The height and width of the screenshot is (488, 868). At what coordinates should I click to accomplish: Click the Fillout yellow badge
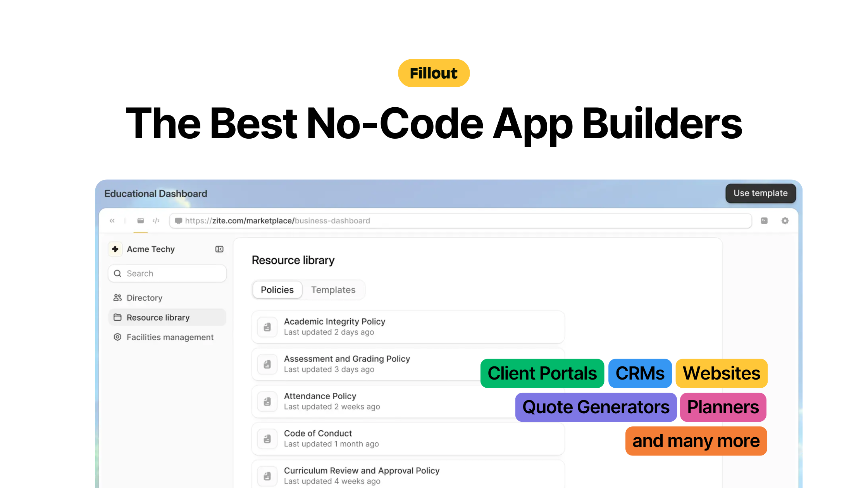click(x=434, y=73)
